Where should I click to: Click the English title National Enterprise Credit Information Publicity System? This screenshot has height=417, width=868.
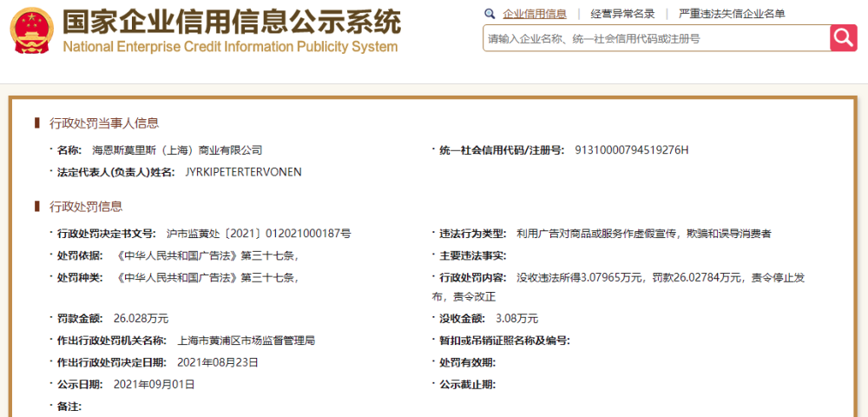coord(230,47)
